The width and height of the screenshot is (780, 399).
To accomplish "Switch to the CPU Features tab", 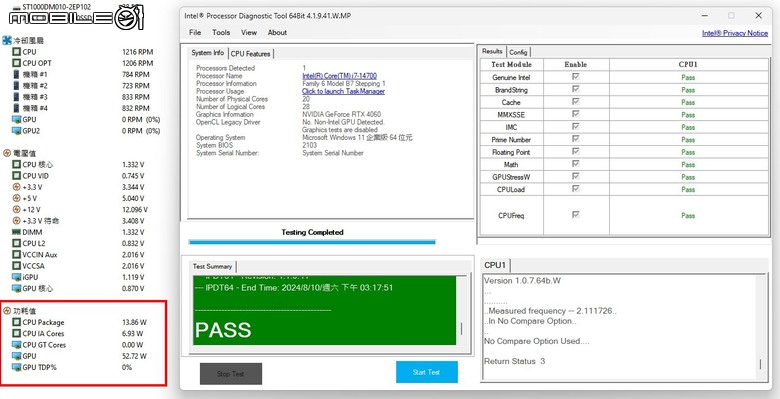I will click(251, 54).
